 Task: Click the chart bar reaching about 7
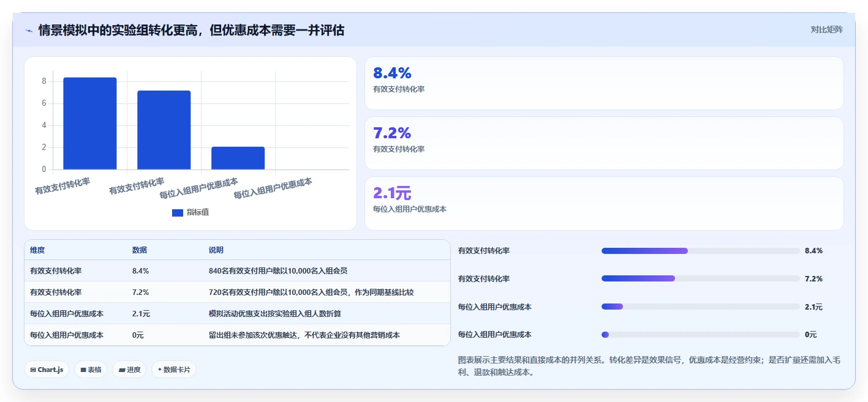[164, 130]
